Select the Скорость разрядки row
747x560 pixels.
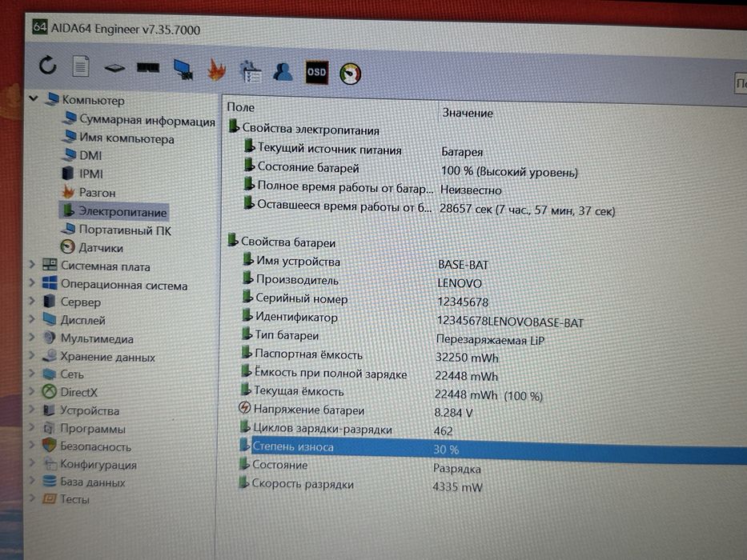coord(360,485)
